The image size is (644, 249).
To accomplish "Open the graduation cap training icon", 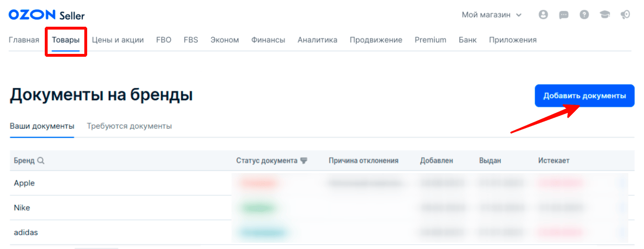I will coord(605,15).
